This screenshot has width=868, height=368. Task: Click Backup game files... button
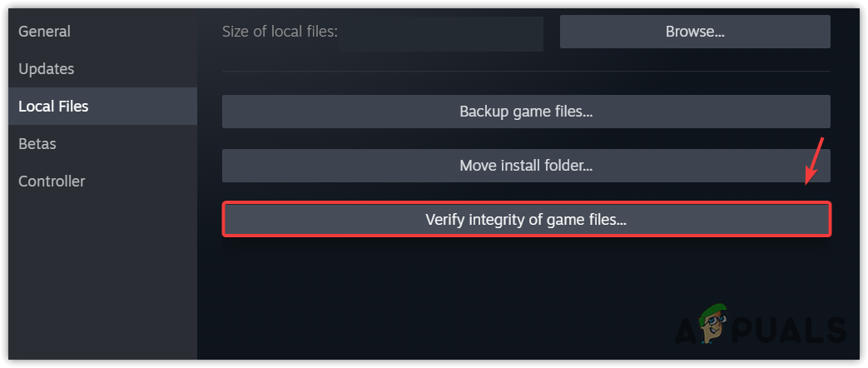[x=526, y=112]
